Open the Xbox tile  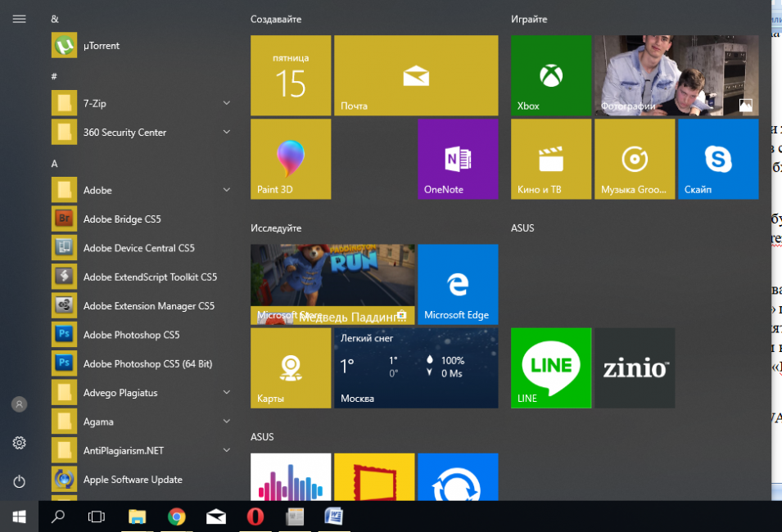551,75
